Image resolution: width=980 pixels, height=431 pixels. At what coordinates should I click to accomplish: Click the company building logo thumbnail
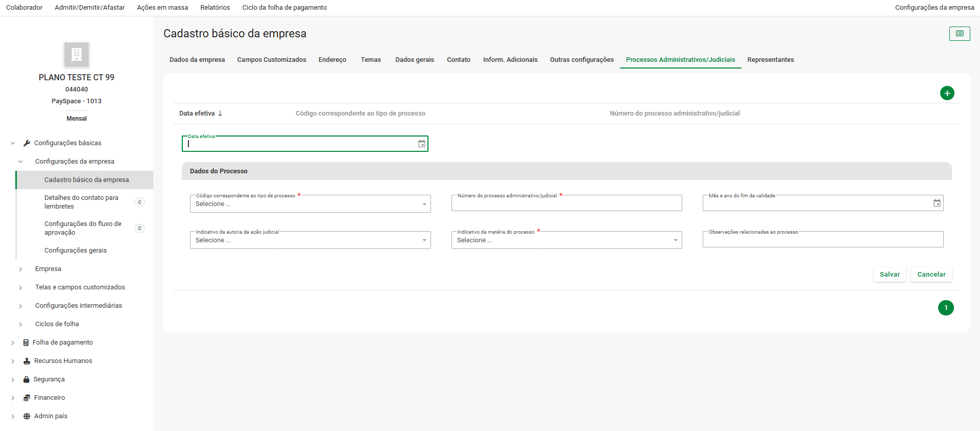coord(77,55)
